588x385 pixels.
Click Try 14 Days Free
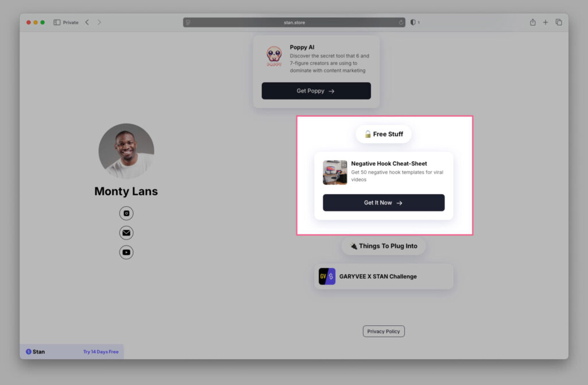[100, 352]
